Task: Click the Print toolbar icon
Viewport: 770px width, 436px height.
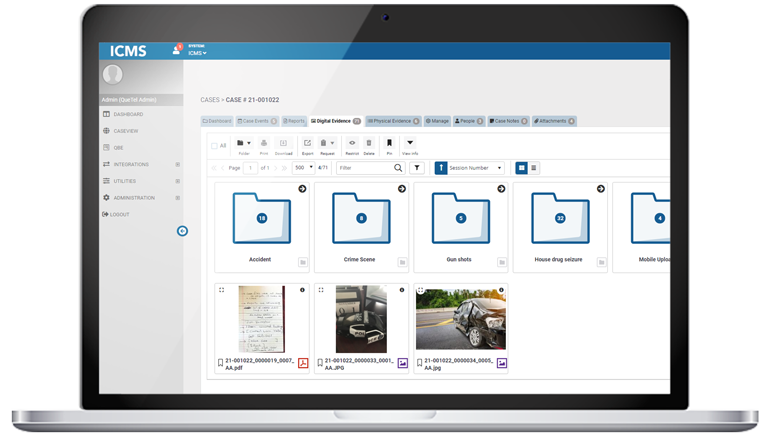Action: pyautogui.click(x=264, y=143)
